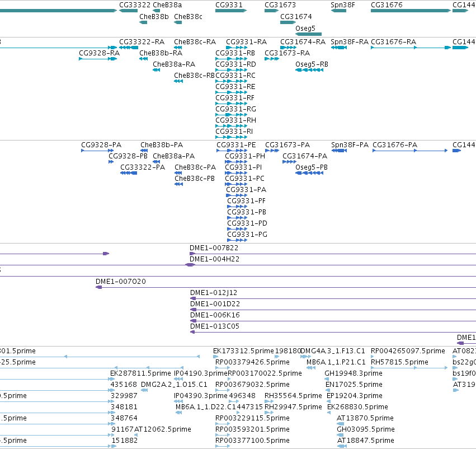Click the CG33322 gene label
The height and width of the screenshot is (449, 476).
pyautogui.click(x=134, y=5)
